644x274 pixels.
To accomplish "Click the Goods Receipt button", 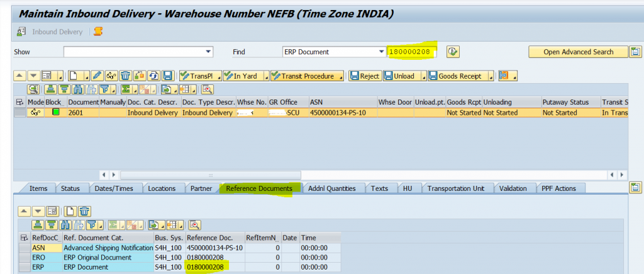I will coord(458,76).
